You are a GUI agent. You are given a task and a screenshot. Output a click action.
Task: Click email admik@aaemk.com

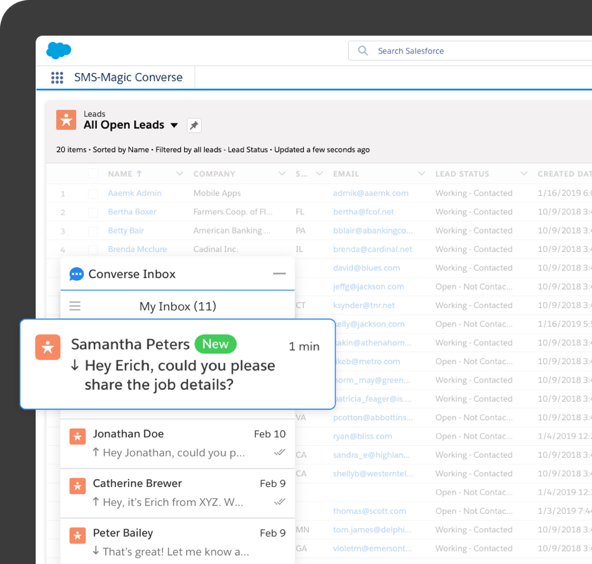371,193
